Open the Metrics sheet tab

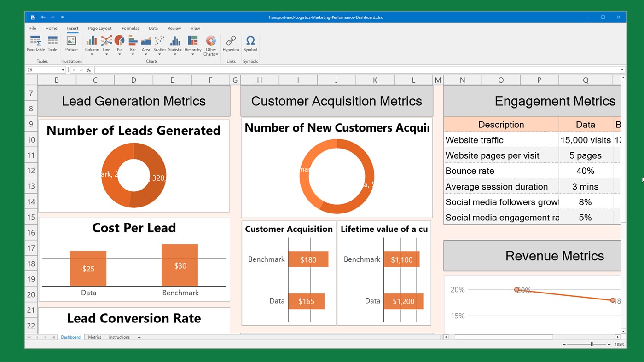click(94, 337)
